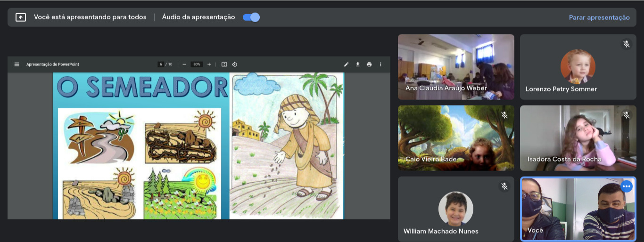This screenshot has height=242, width=644.
Task: Select the pencil annotation icon
Action: 346,65
